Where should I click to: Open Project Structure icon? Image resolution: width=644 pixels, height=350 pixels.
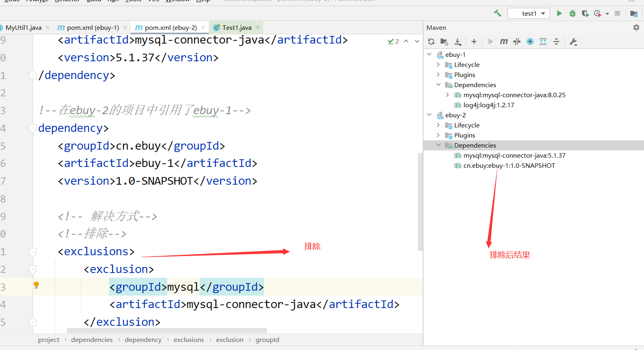pos(634,13)
